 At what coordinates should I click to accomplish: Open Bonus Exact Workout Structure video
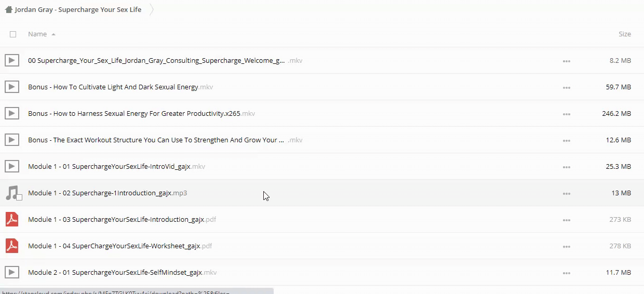[x=156, y=140]
